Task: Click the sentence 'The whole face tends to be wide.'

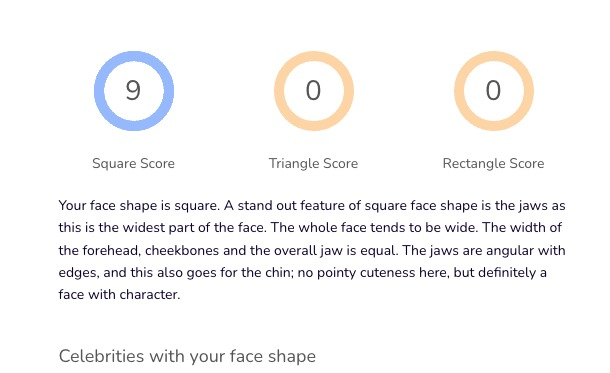Action: tap(374, 228)
